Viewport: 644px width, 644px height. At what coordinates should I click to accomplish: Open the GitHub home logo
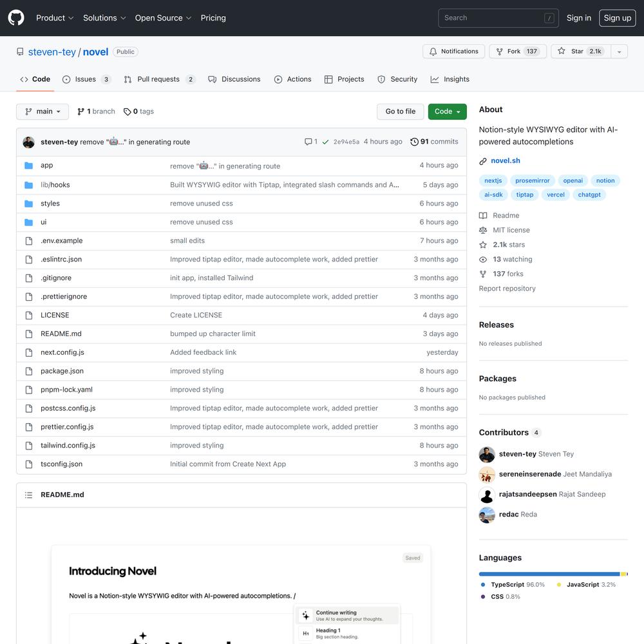click(16, 17)
